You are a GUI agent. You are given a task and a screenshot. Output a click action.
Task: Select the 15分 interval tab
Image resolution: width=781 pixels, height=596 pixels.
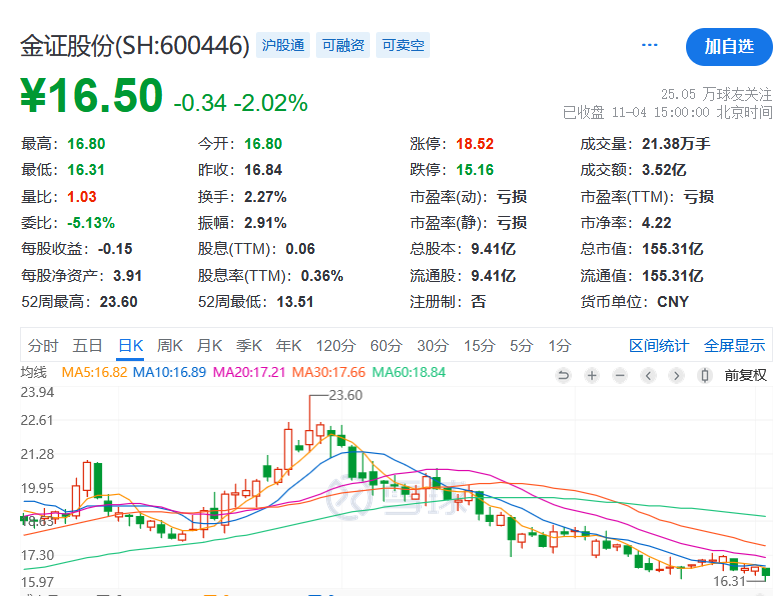pyautogui.click(x=480, y=346)
